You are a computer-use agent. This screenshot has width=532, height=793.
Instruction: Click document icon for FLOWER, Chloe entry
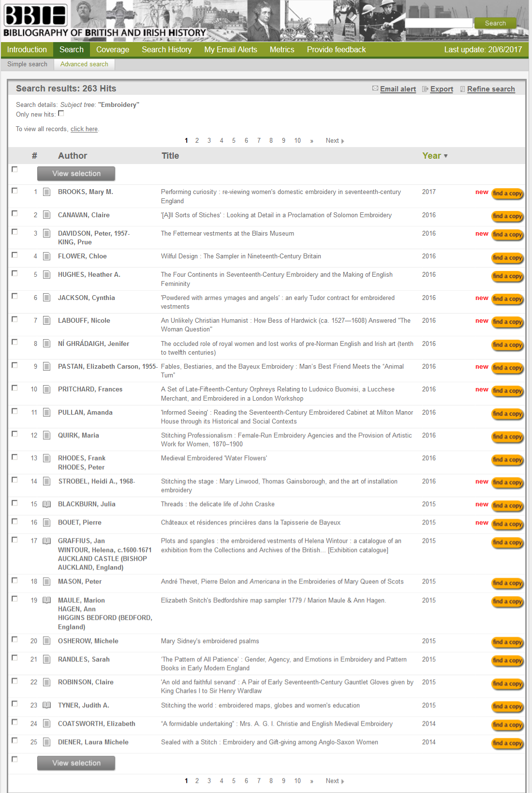tap(47, 256)
